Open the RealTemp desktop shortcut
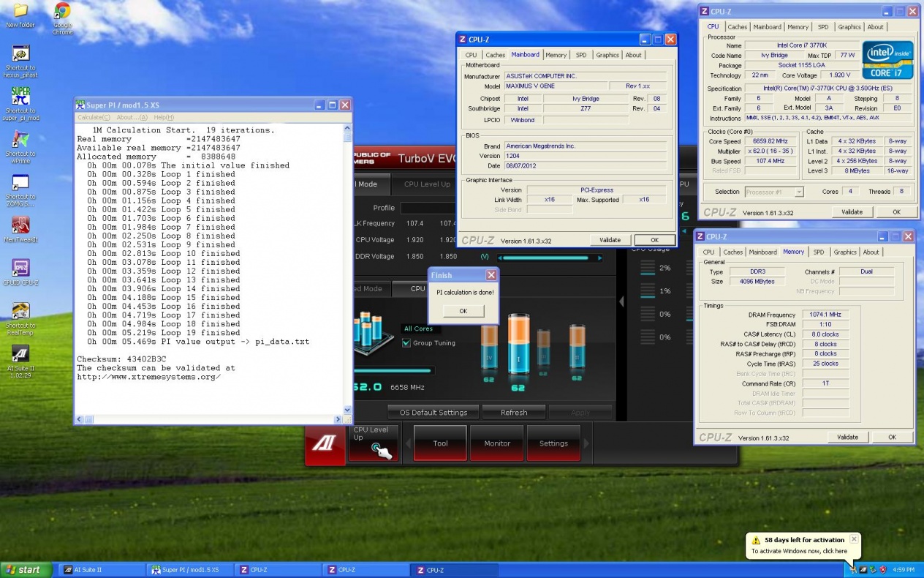The image size is (924, 578). point(20,312)
